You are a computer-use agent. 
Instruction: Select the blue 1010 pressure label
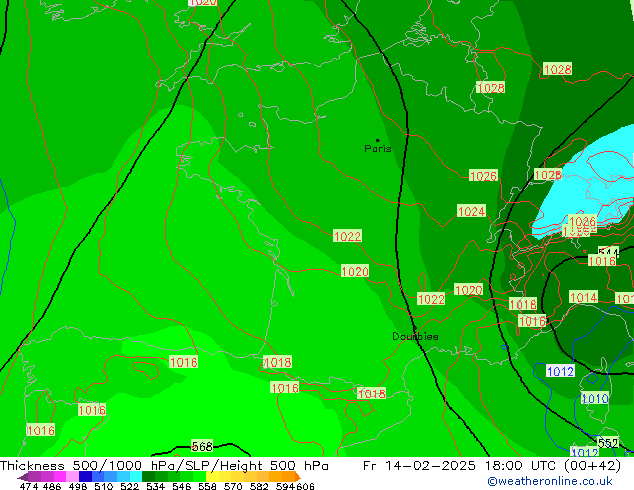(x=594, y=399)
